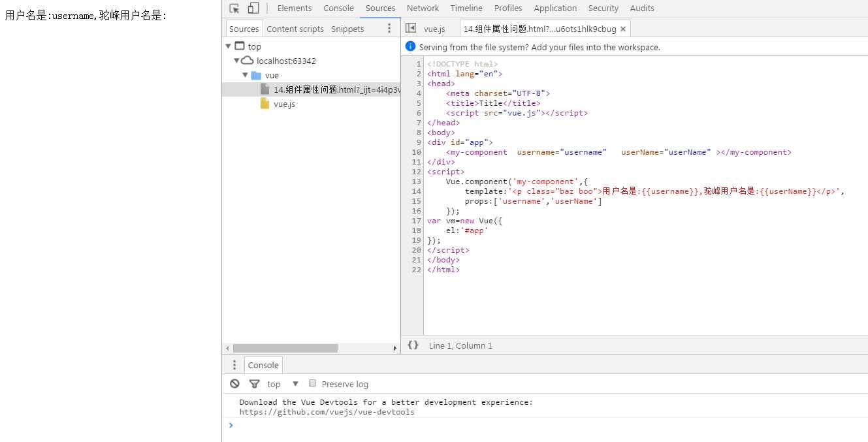Click the rendered page text 用户名是:username

(x=50, y=15)
